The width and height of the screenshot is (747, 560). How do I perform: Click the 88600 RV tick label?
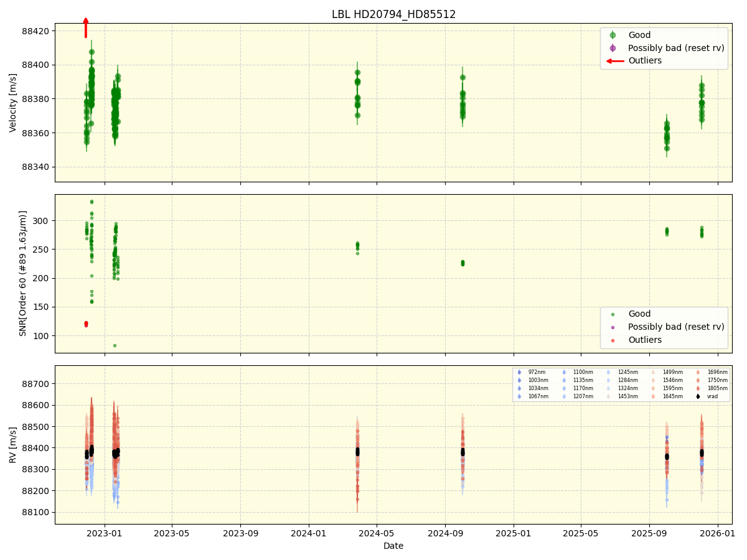coord(35,405)
